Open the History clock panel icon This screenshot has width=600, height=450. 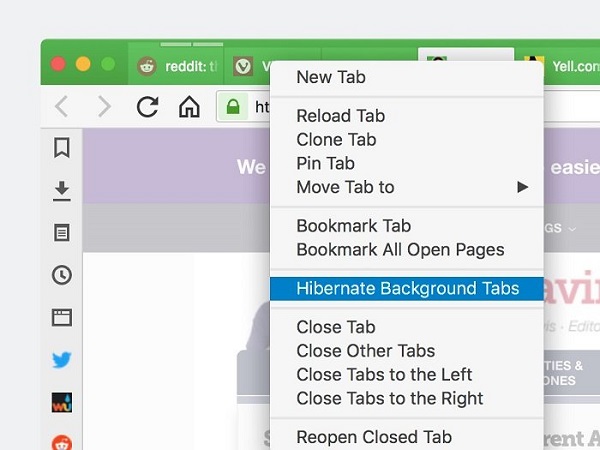62,275
